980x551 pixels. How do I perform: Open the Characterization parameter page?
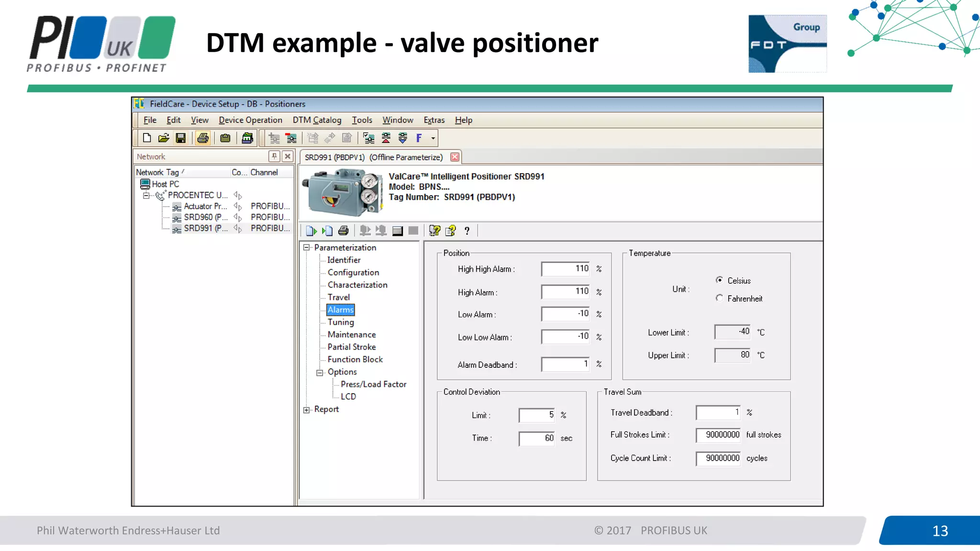click(x=357, y=285)
